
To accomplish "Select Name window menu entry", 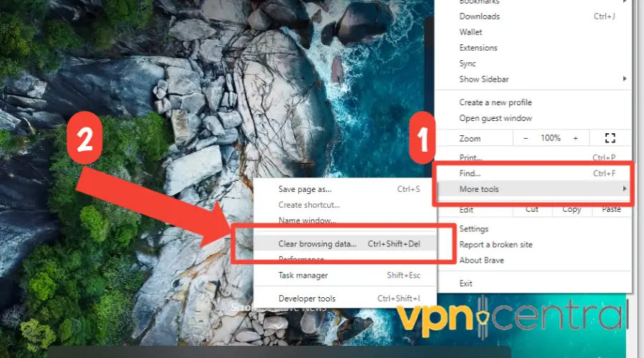I will point(307,221).
